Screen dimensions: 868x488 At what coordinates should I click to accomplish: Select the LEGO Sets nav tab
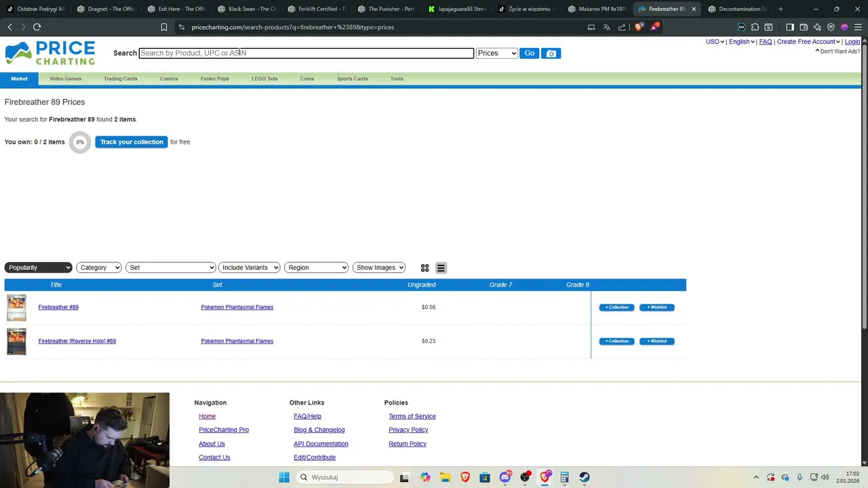tap(264, 79)
